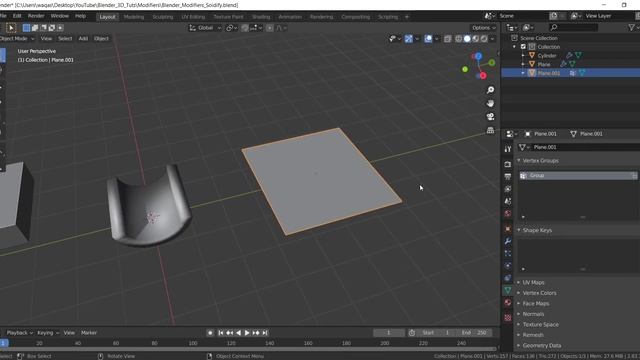Expand the Cylinder object in outliner
This screenshot has width=640, height=360.
coord(523,56)
